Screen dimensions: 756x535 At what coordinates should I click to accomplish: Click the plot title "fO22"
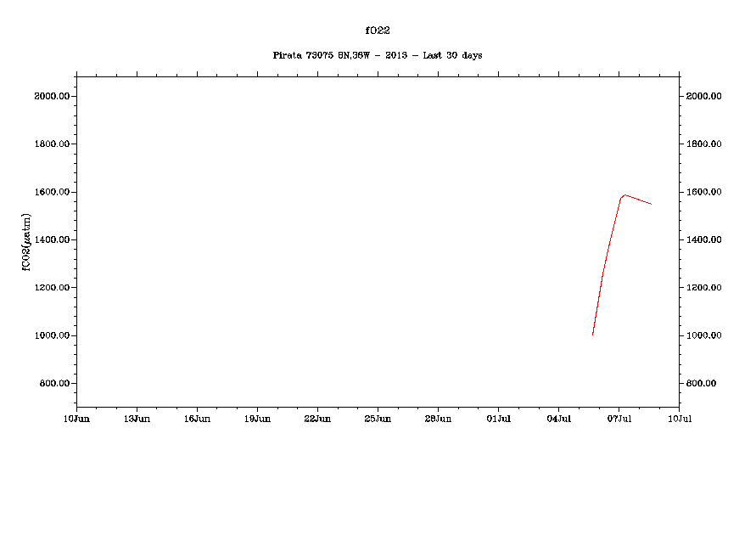(x=378, y=31)
